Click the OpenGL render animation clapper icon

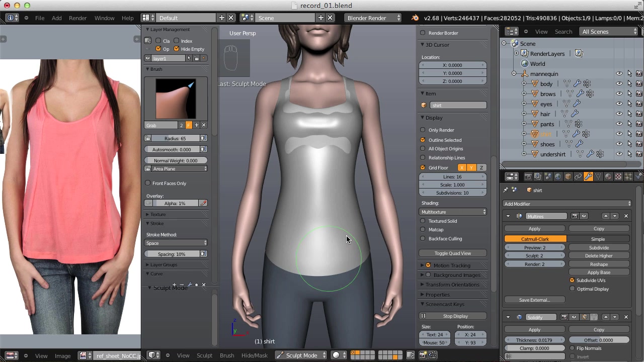[x=433, y=355]
